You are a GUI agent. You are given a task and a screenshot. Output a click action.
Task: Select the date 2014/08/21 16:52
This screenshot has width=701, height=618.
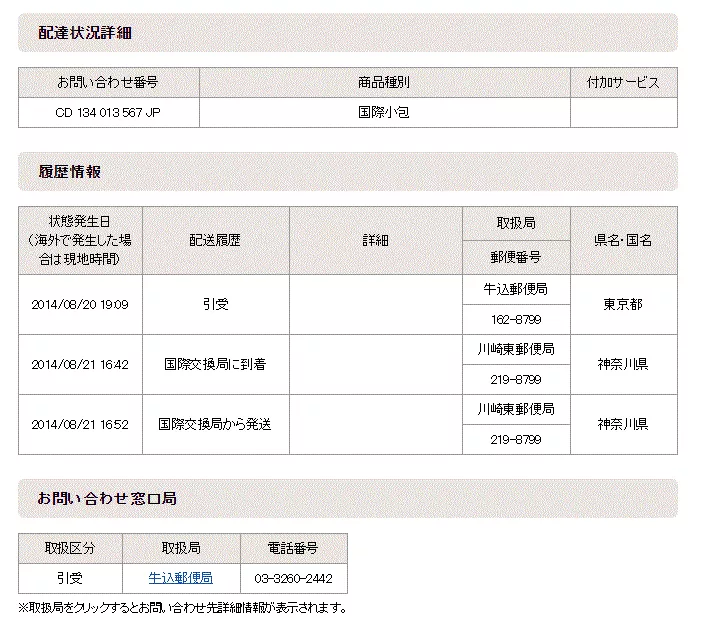point(80,424)
